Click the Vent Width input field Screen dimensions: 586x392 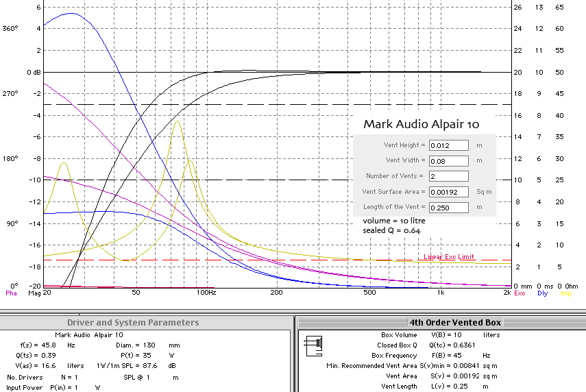pyautogui.click(x=448, y=161)
